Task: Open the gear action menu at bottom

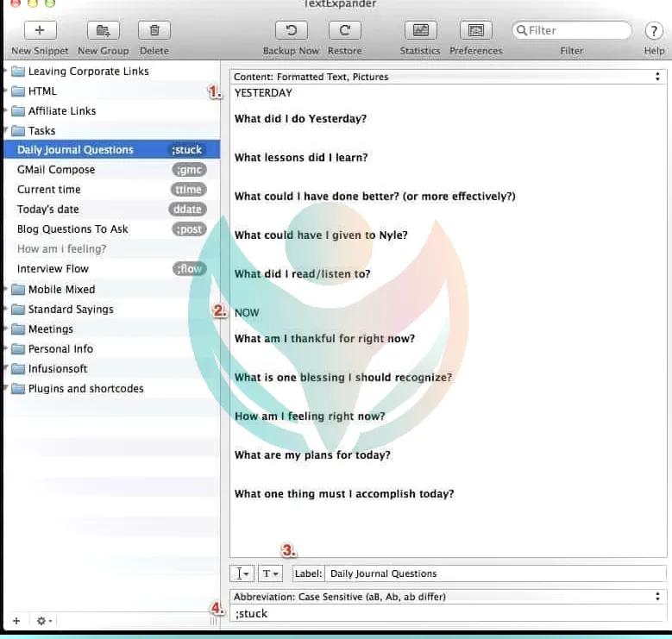Action: coord(43,621)
